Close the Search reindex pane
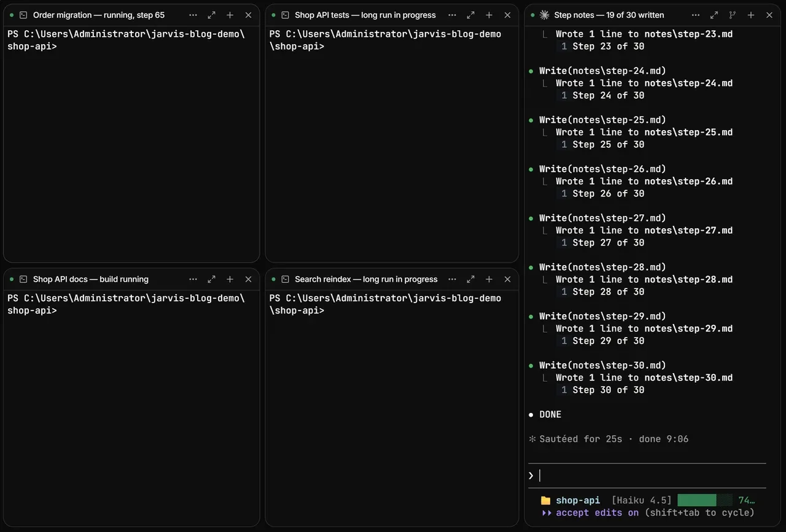The height and width of the screenshot is (532, 786). point(507,279)
